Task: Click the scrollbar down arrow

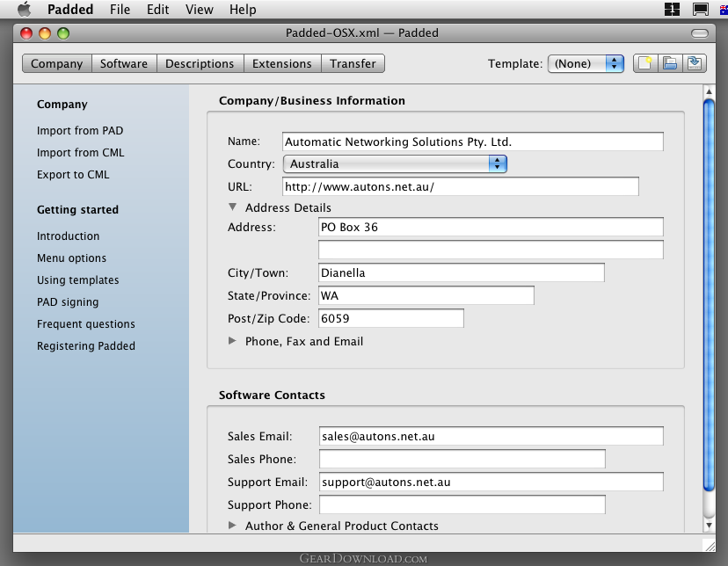Action: tap(709, 526)
